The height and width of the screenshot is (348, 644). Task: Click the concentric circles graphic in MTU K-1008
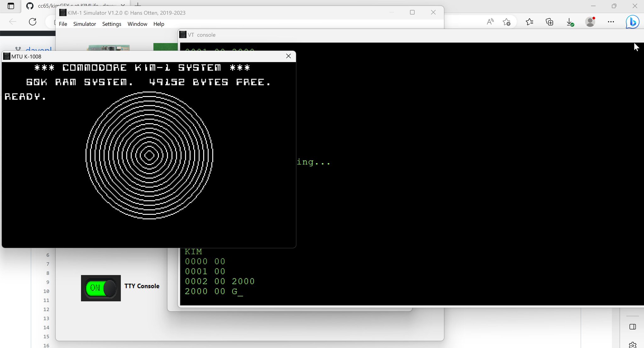click(x=149, y=155)
